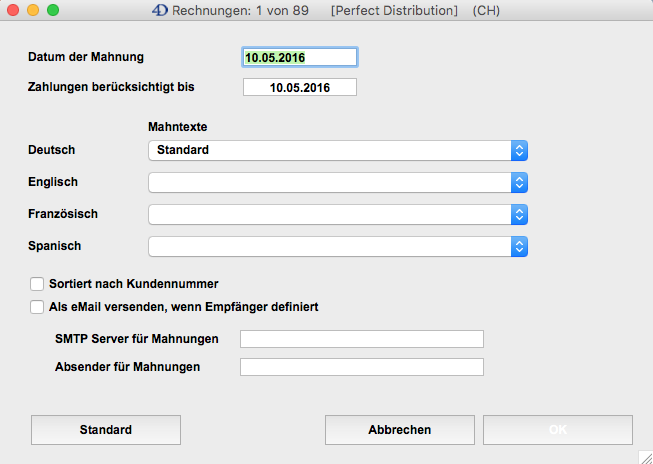Enable Sortiert nach Kundennummer checkbox

tap(38, 284)
